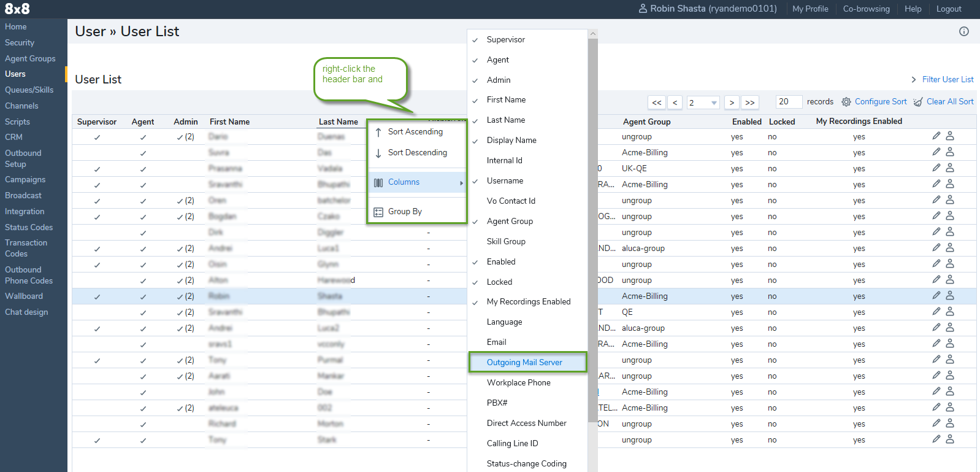Viewport: 980px width, 472px height.
Task: Go to the previous page with <
Action: click(x=675, y=103)
